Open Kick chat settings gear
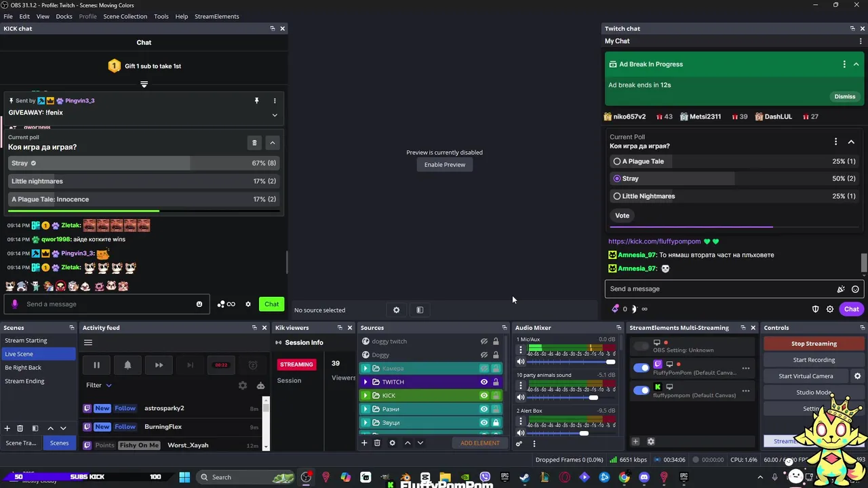 click(248, 304)
